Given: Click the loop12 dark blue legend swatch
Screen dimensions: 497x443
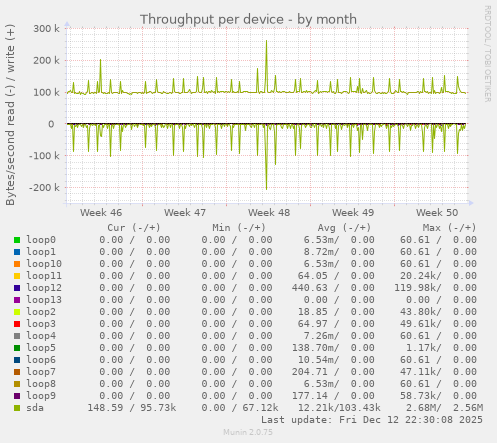Looking at the screenshot, I should pos(17,288).
